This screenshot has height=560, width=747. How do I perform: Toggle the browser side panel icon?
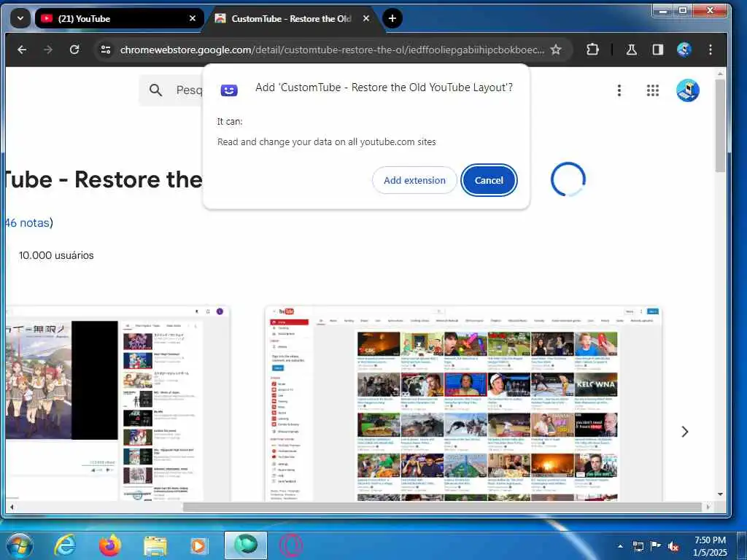[x=658, y=50]
